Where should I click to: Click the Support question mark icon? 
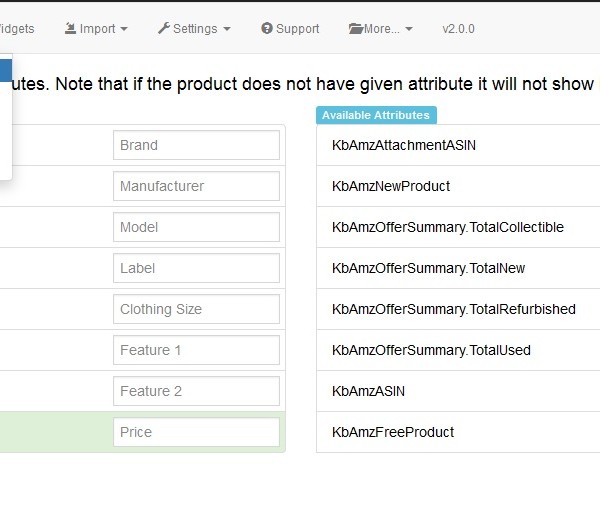[267, 28]
